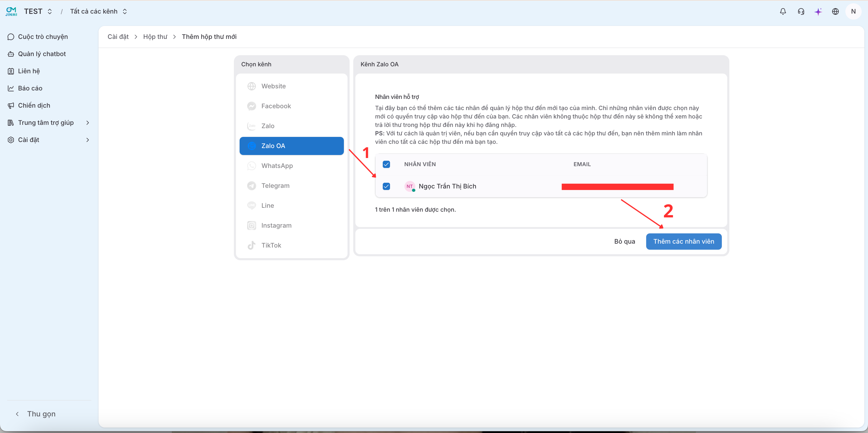This screenshot has width=868, height=433.
Task: Click the purple sparkle AI icon
Action: pos(818,11)
